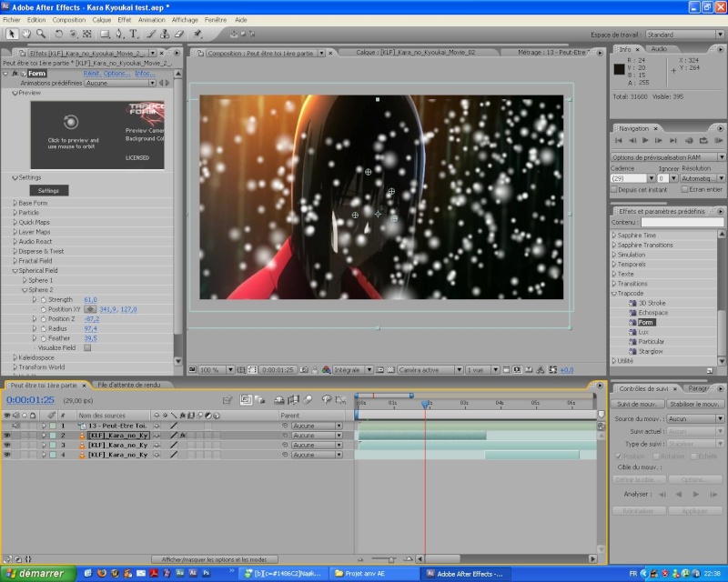Select the Brush tool
Image resolution: width=728 pixels, height=582 pixels.
tap(151, 34)
